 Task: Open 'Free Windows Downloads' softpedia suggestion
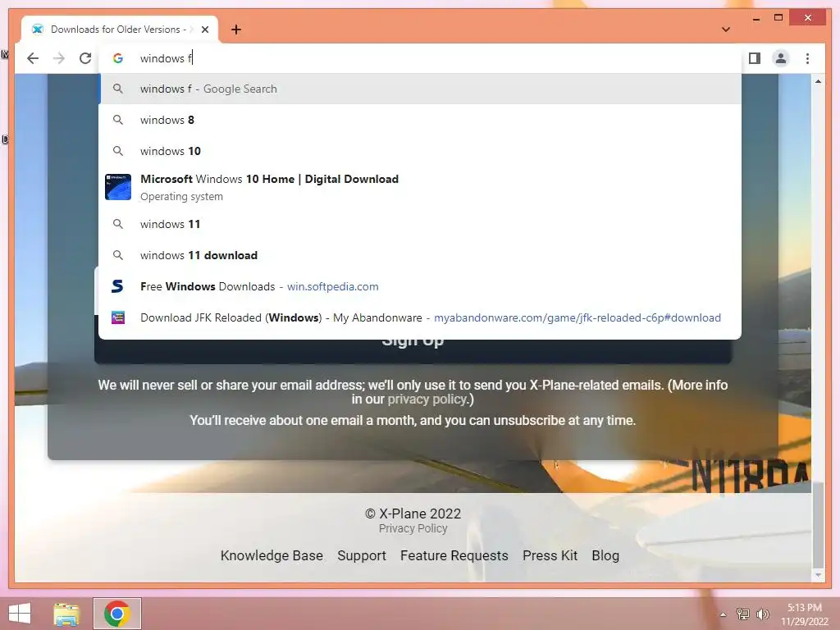pyautogui.click(x=420, y=286)
